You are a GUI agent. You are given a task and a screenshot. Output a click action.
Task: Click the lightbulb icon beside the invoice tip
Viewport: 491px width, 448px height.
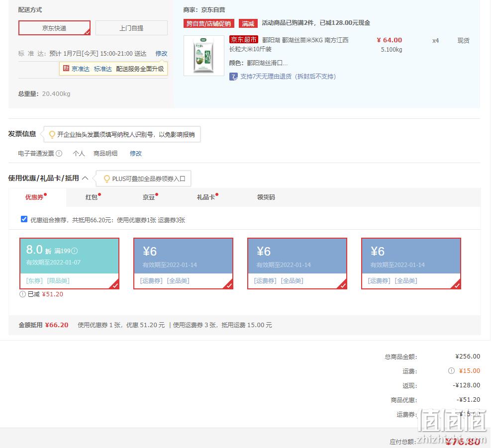point(52,135)
